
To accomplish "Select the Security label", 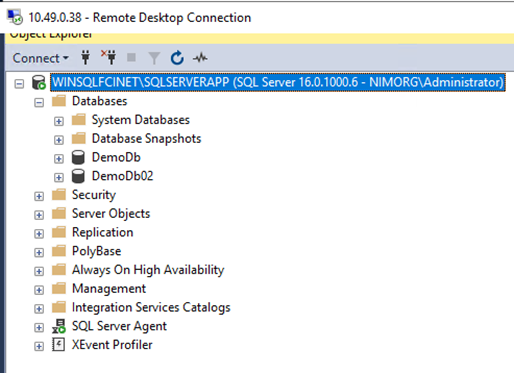I will [94, 195].
